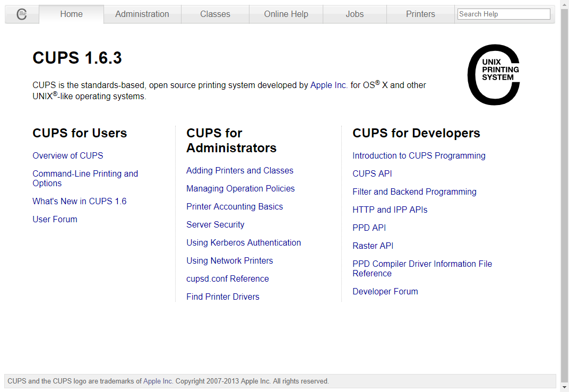Image resolution: width=569 pixels, height=392 pixels.
Task: Focus the Search Help input field
Action: point(504,14)
